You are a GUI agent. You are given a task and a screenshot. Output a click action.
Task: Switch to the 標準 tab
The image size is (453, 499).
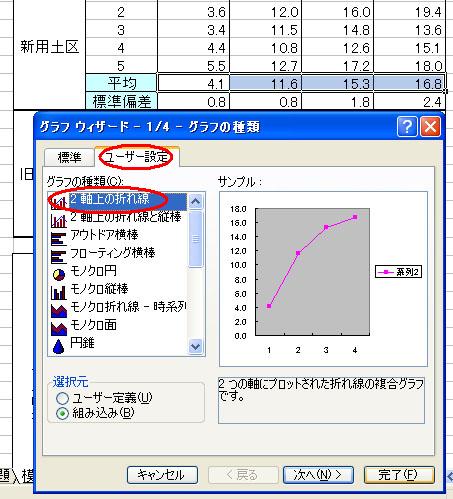69,157
